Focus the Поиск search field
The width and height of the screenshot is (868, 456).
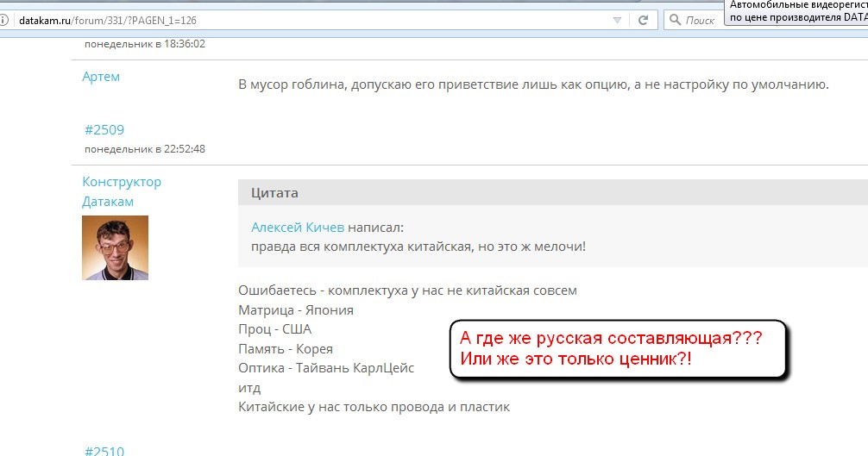point(701,19)
